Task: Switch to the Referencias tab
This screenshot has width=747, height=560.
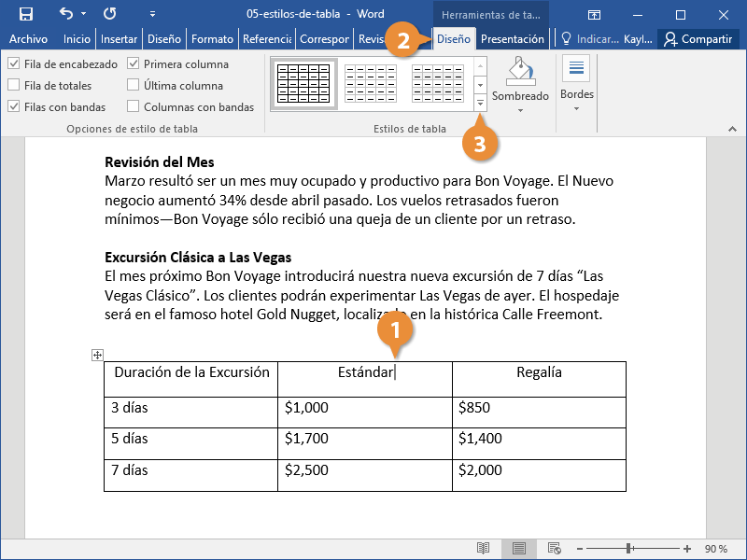Action: pyautogui.click(x=267, y=39)
